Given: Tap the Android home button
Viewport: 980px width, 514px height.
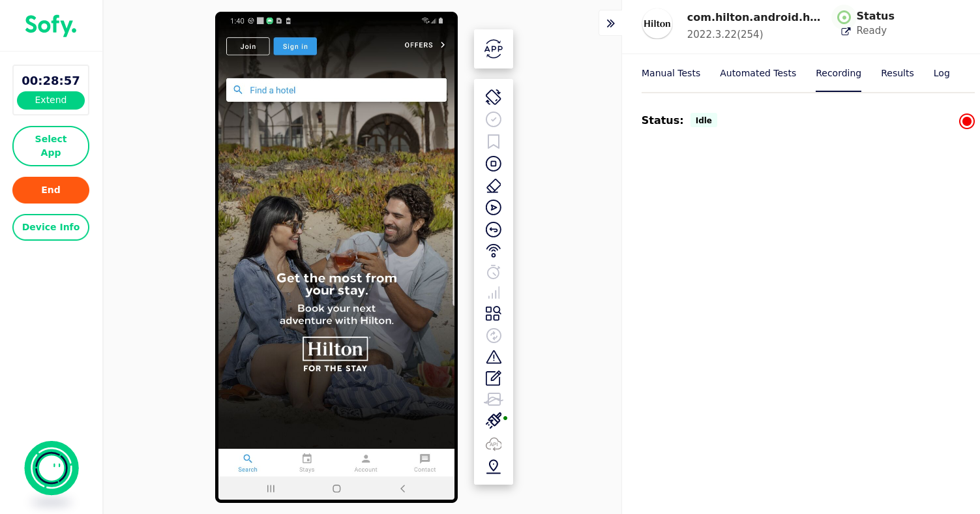Looking at the screenshot, I should coord(336,489).
